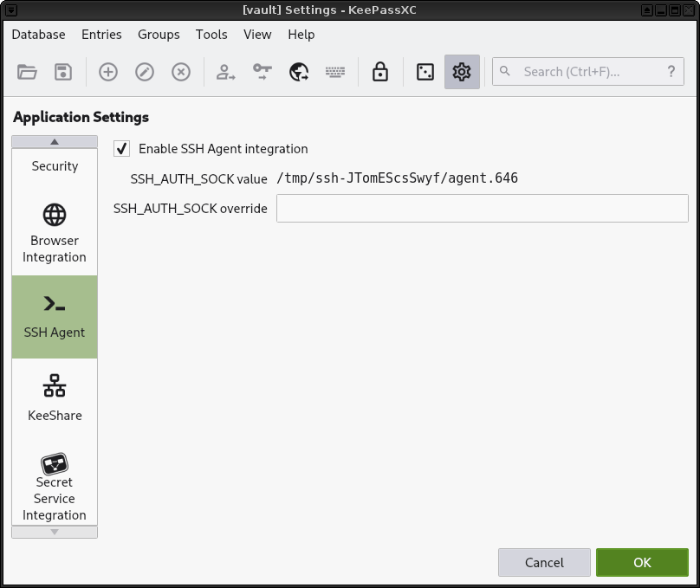Open the View menu
The image size is (700, 588).
257,35
